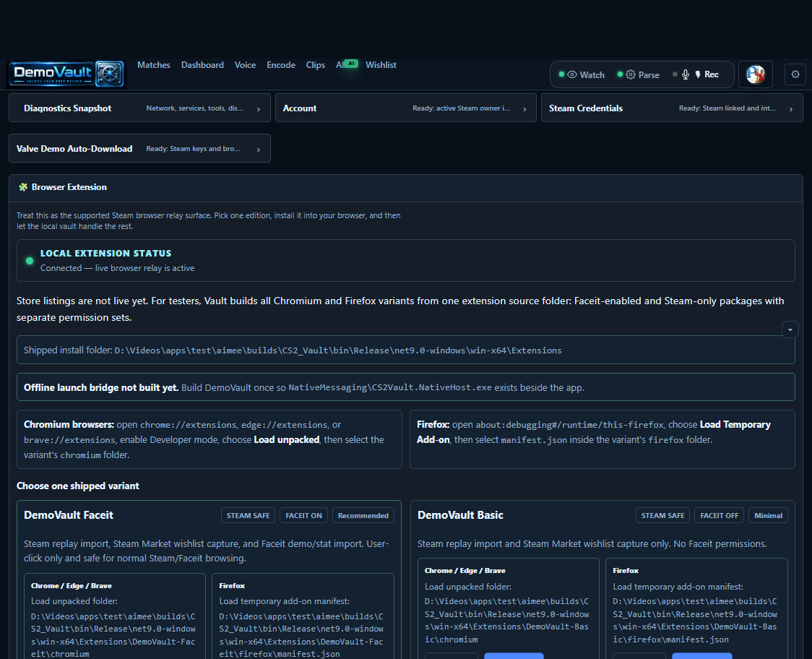Switch to the Voice tab
Screen dimensions: 812x659
tap(245, 65)
